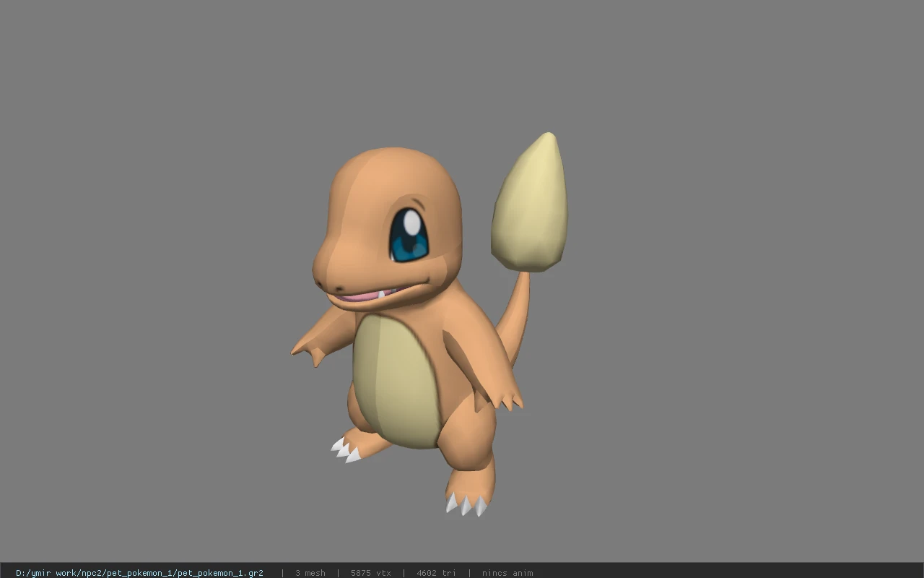The width and height of the screenshot is (924, 578).
Task: Click the '4602 tri' triangle count
Action: pyautogui.click(x=436, y=573)
